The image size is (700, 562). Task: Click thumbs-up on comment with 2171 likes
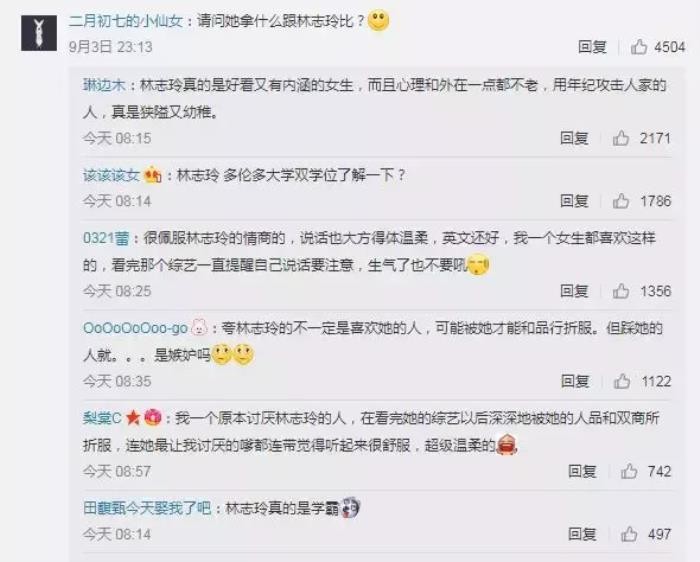[x=621, y=138]
